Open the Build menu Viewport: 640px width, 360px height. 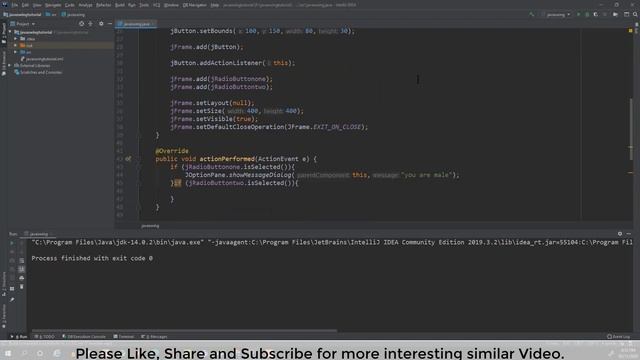click(120, 5)
